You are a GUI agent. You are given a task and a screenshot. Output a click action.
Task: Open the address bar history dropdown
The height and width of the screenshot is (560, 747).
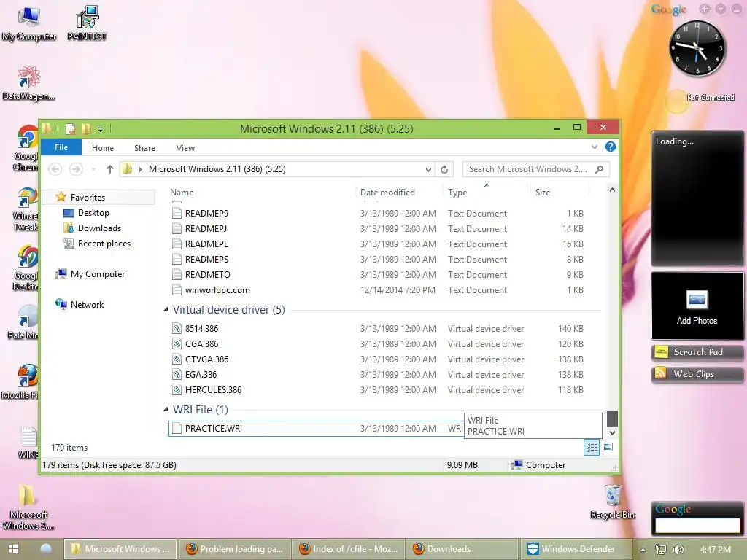click(x=428, y=169)
